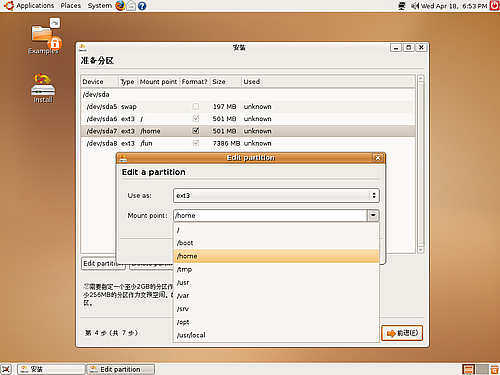This screenshot has width=500, height=375.
Task: Select the /dev/sda5 swap row
Action: tap(248, 107)
